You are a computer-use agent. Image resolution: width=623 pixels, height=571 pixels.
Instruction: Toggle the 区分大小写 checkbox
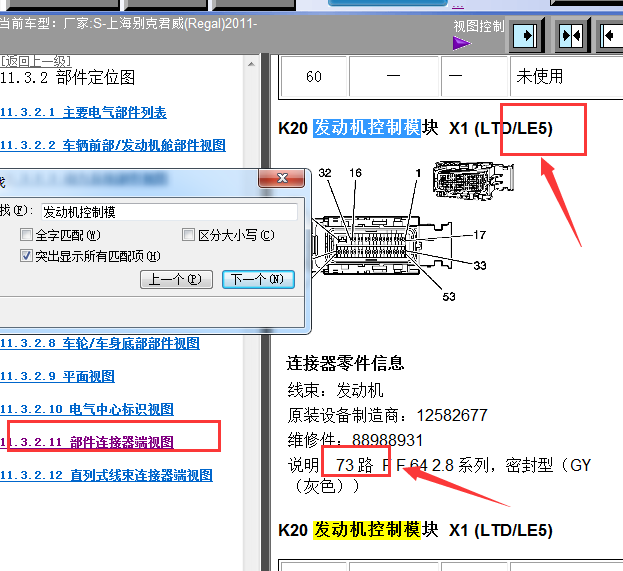point(188,234)
